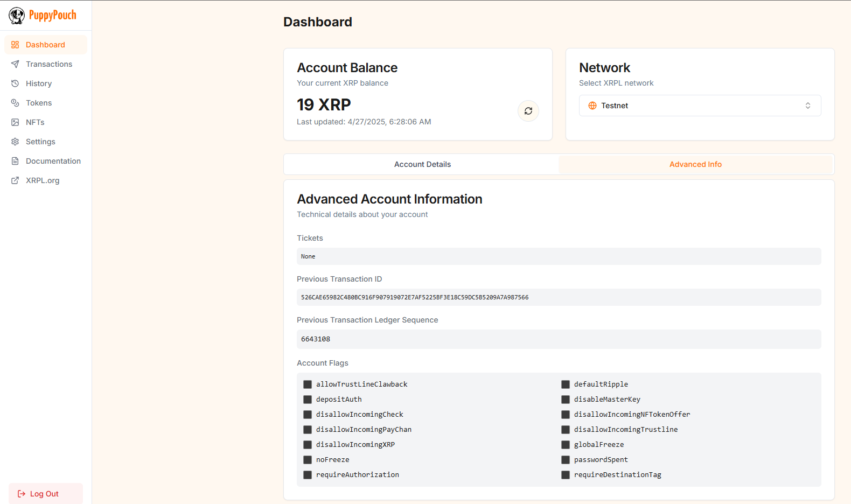Click the Settings gear icon
This screenshot has width=851, height=504.
pyautogui.click(x=15, y=142)
